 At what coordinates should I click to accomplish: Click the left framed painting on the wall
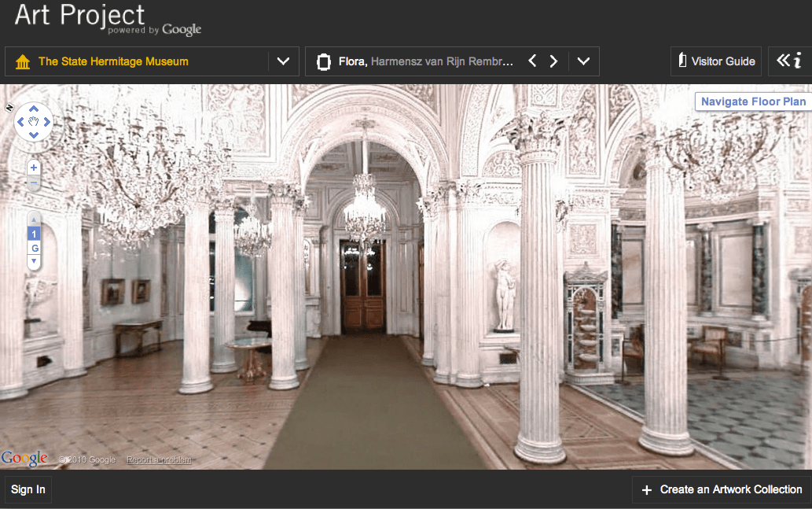point(112,291)
